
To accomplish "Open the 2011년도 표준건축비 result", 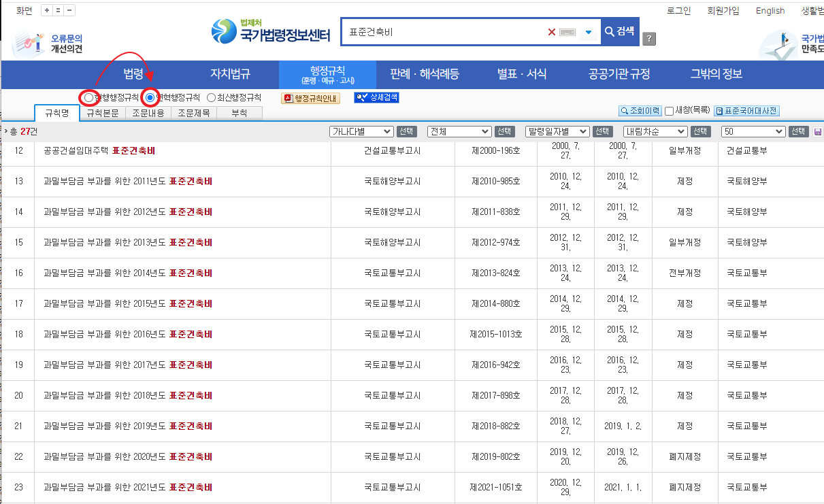I will [128, 181].
